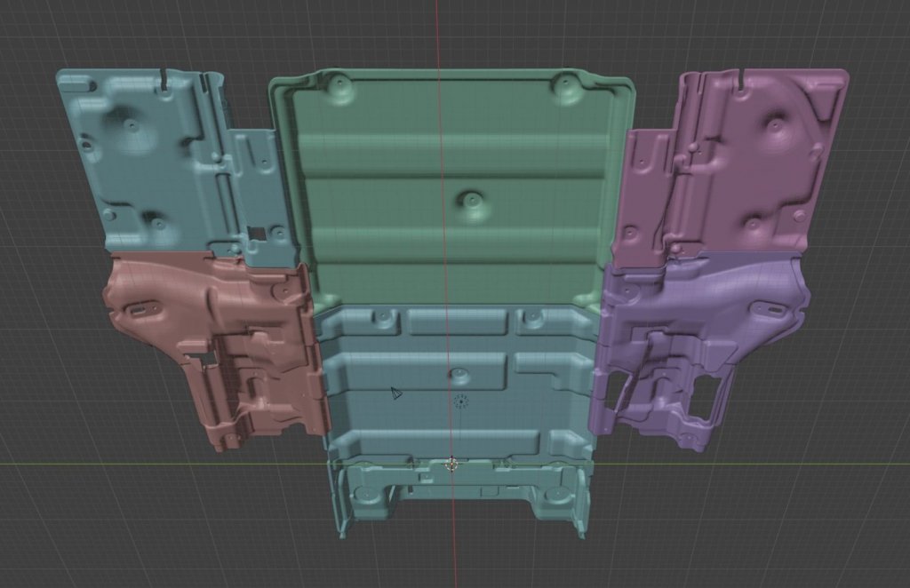Click the 3D cursor at world origin
910x588 pixels.
452,465
